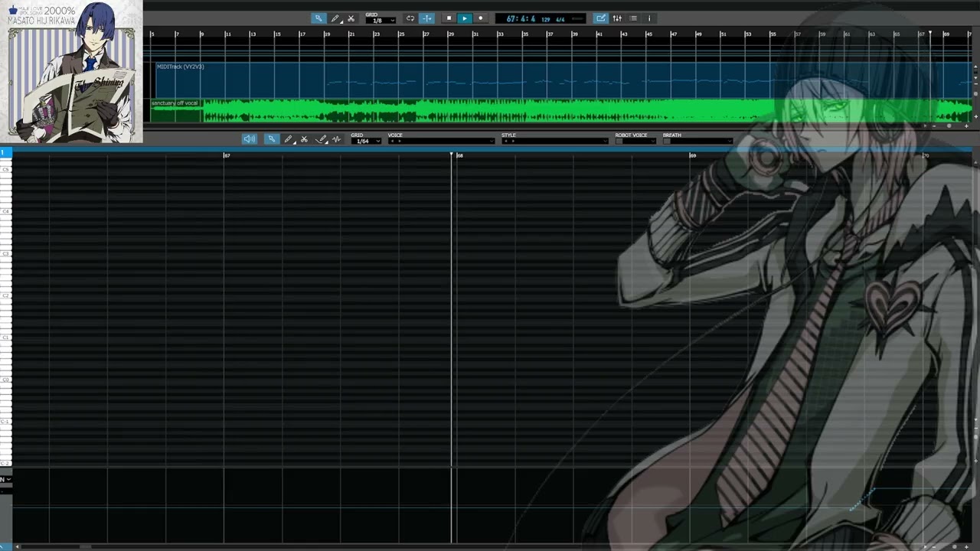This screenshot has width=980, height=551.
Task: Open the Masato Hijirikawa album thumbnail
Action: (71, 71)
